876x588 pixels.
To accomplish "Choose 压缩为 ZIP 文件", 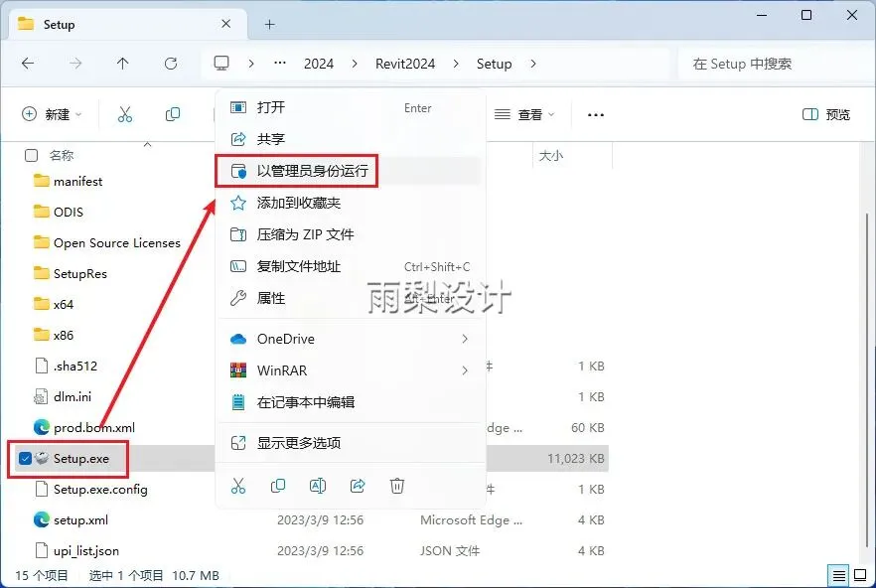I will point(351,234).
